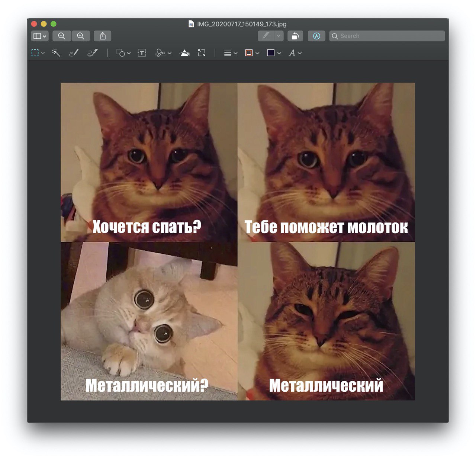Open the Shape Style line menu
The image size is (476, 459).
228,53
